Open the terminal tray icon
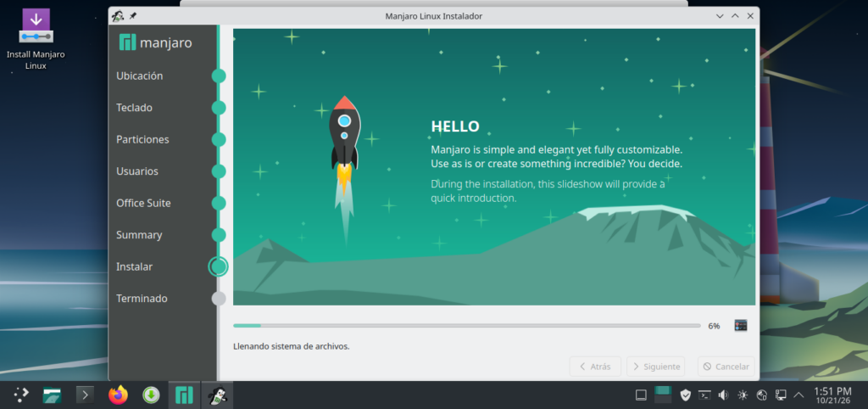This screenshot has width=868, height=409. point(704,395)
